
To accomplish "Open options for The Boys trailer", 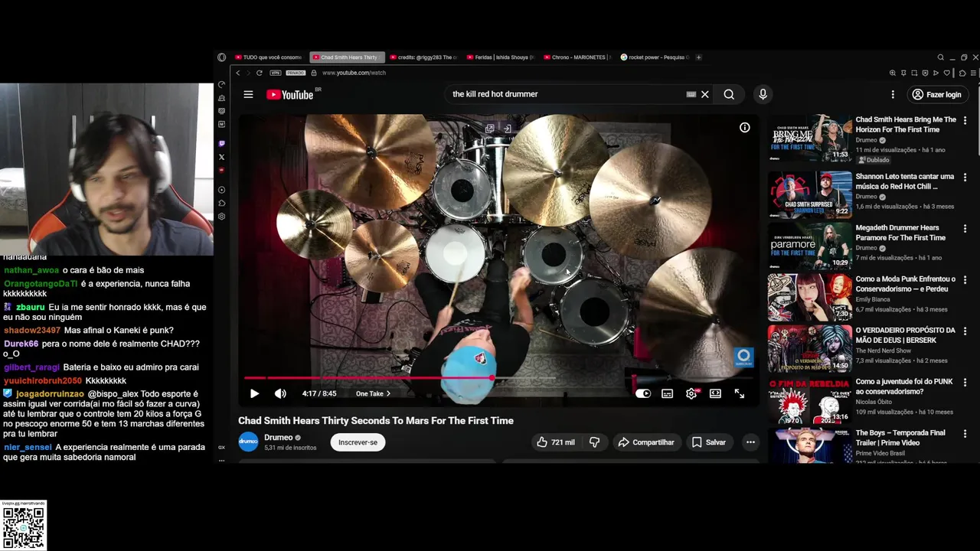I will pyautogui.click(x=965, y=434).
